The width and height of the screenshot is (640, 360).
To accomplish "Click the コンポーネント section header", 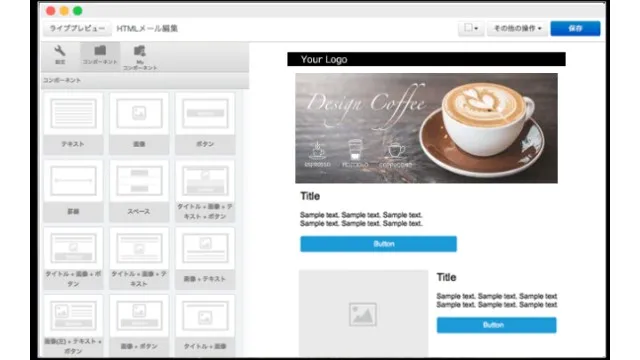I will pos(145,80).
